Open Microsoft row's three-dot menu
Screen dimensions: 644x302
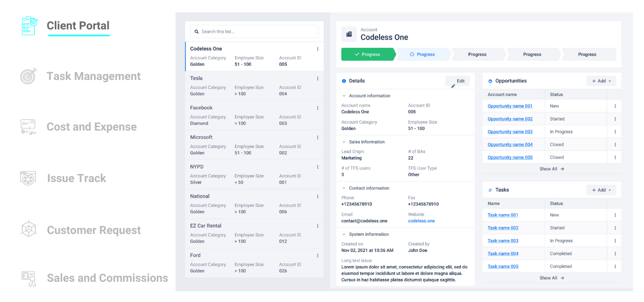[x=317, y=137]
